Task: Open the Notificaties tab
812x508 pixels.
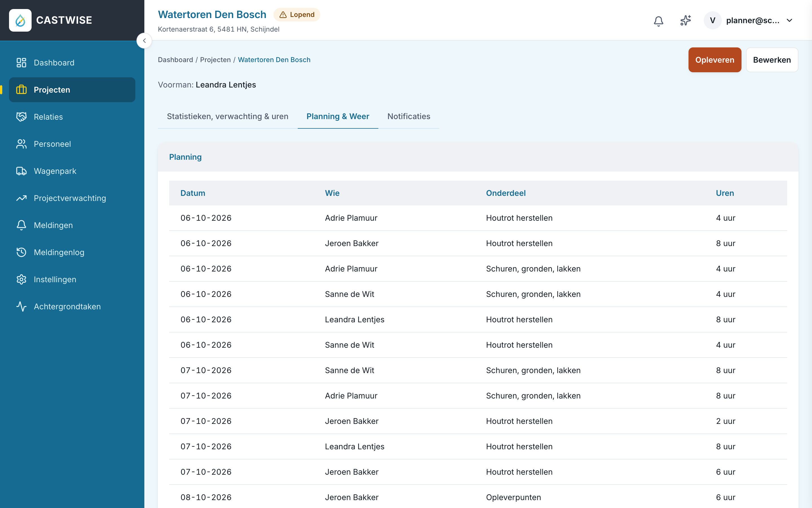Action: [x=409, y=116]
